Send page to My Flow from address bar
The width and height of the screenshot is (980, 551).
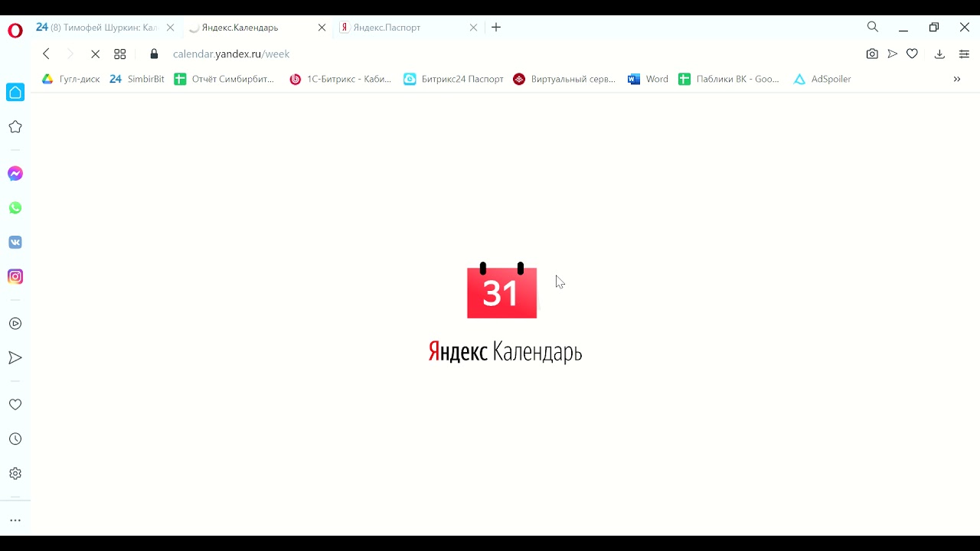(x=892, y=54)
